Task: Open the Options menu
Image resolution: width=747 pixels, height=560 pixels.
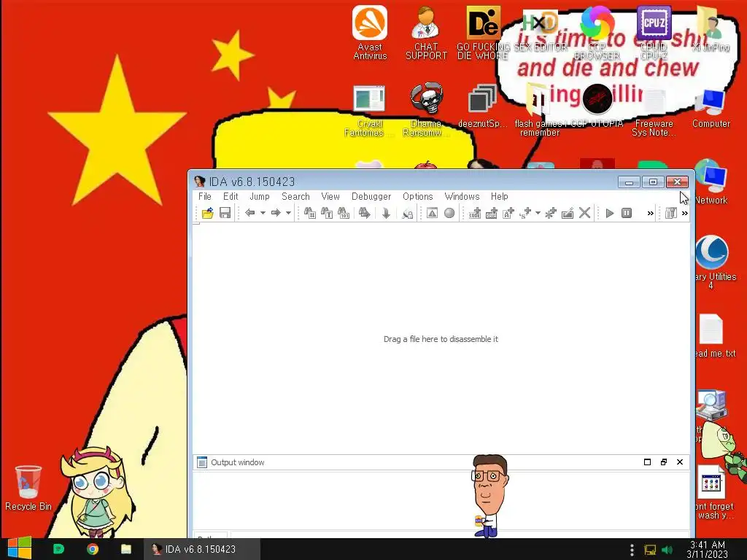Action: (x=418, y=196)
